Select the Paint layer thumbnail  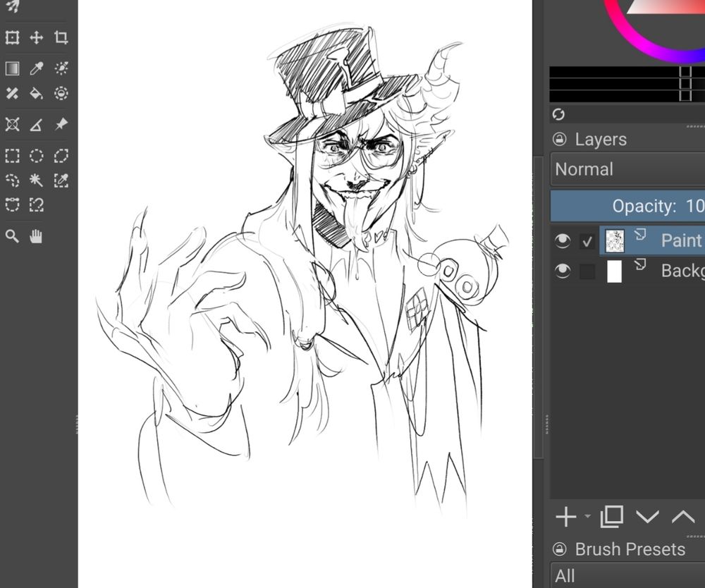pyautogui.click(x=615, y=241)
